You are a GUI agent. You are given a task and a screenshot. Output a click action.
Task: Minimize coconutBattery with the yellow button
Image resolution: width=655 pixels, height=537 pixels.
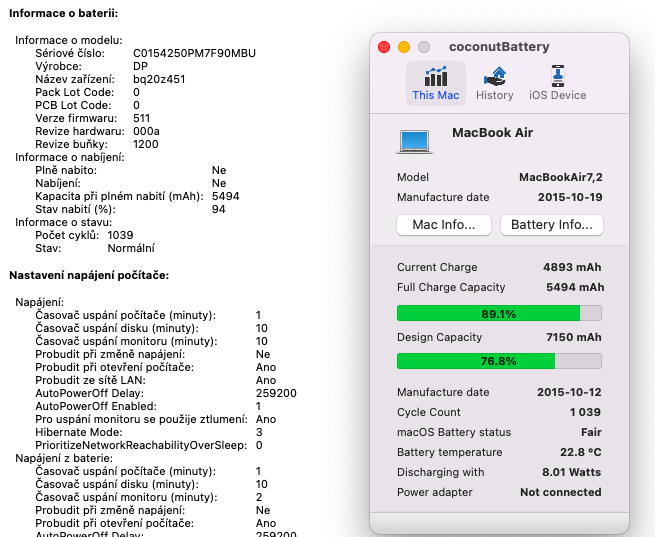(404, 47)
